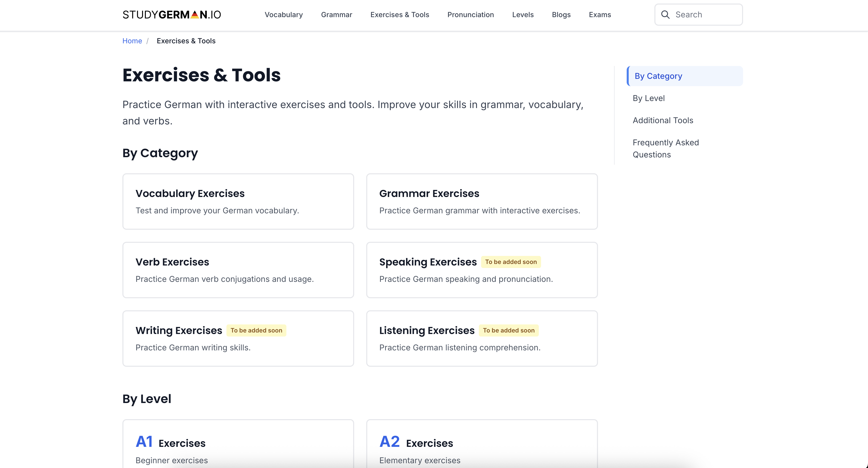Click Additional Tools in the sidebar
The width and height of the screenshot is (868, 468).
[x=663, y=120]
